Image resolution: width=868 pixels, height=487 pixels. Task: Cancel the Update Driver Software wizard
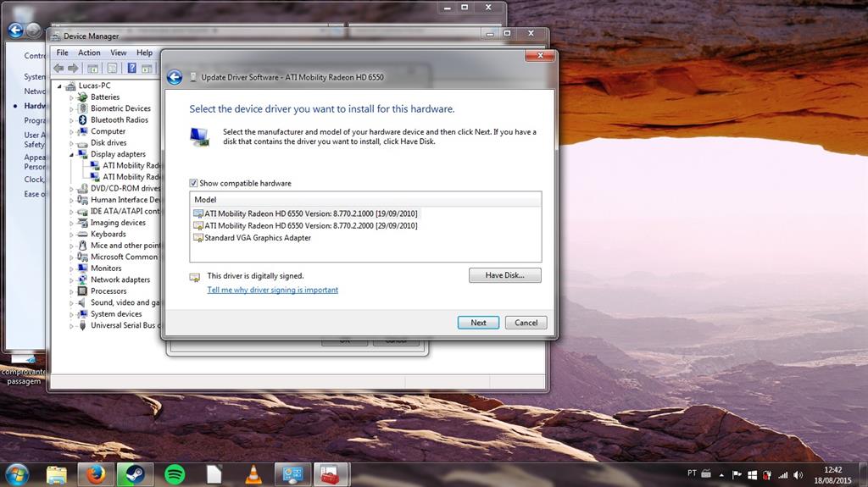(x=526, y=323)
